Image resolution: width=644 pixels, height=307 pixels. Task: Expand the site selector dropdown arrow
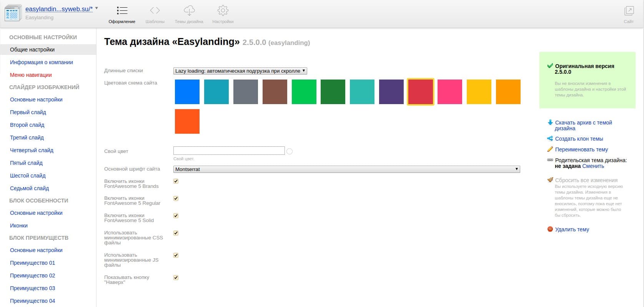click(x=97, y=8)
